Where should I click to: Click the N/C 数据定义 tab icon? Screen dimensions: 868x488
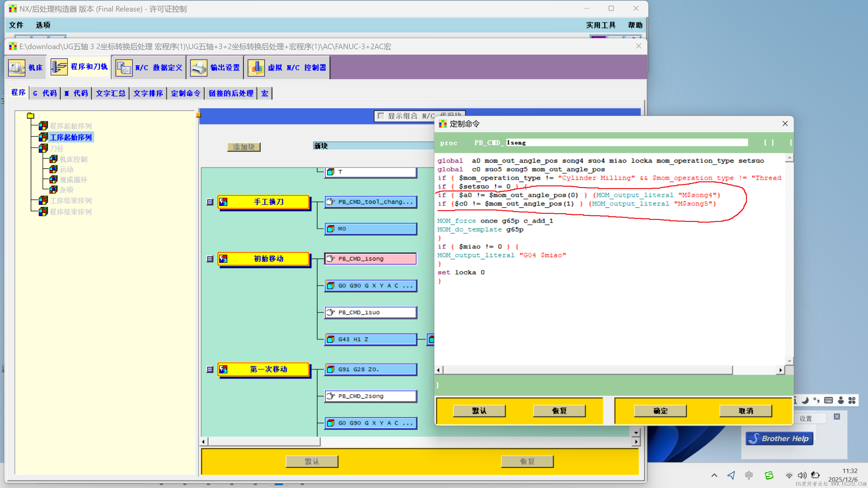[124, 67]
